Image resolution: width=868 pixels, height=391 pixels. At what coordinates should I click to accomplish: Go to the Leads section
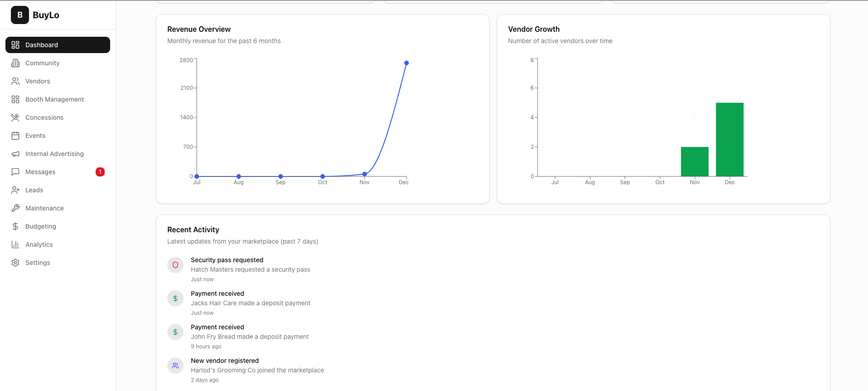[x=34, y=190]
